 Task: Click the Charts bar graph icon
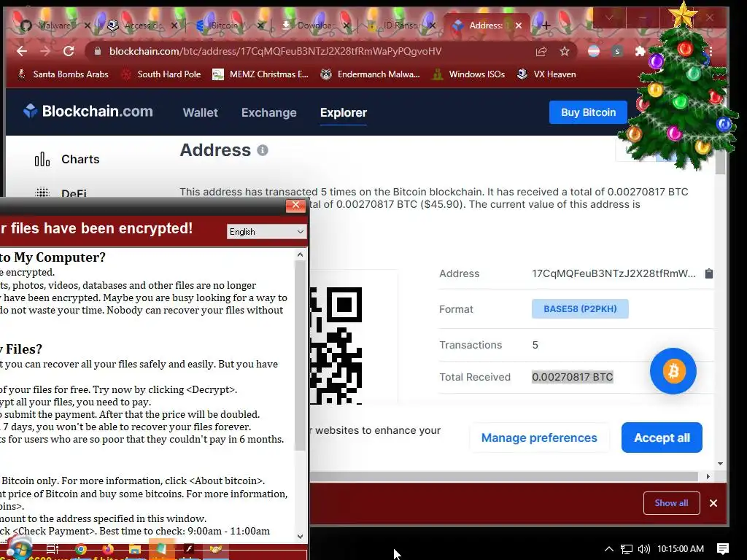[42, 159]
